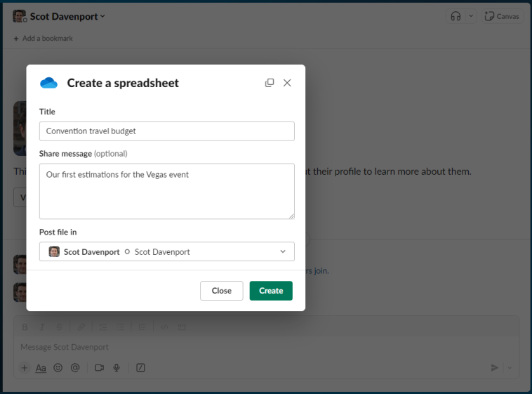Close the Create a spreadsheet dialog with X
This screenshot has width=532, height=394.
[287, 83]
